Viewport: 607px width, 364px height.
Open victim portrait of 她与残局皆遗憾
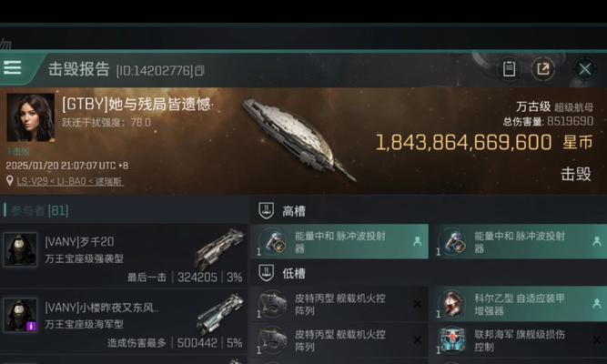[31, 117]
